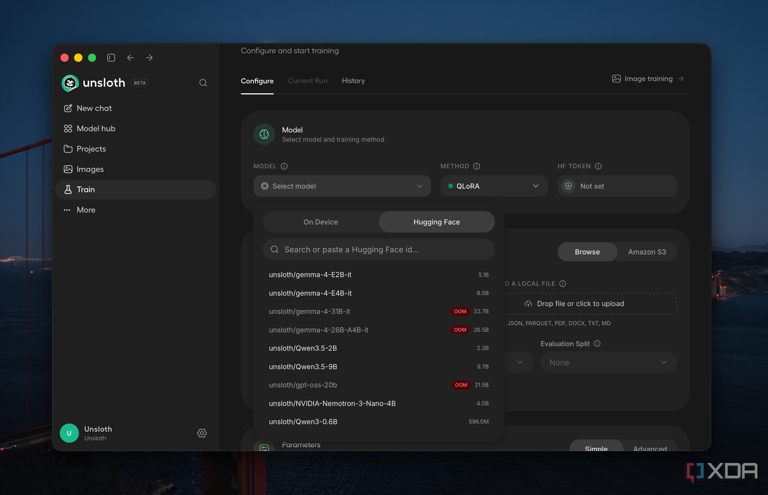Viewport: 768px width, 495px height.
Task: Choose unsloth/Qwen3-0.6B model
Action: tap(379, 422)
